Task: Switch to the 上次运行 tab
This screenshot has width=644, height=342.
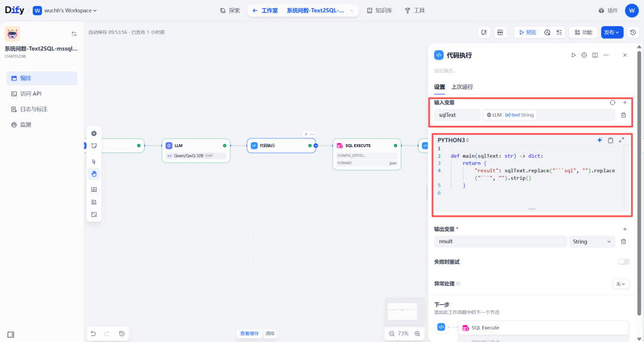Action: (462, 87)
